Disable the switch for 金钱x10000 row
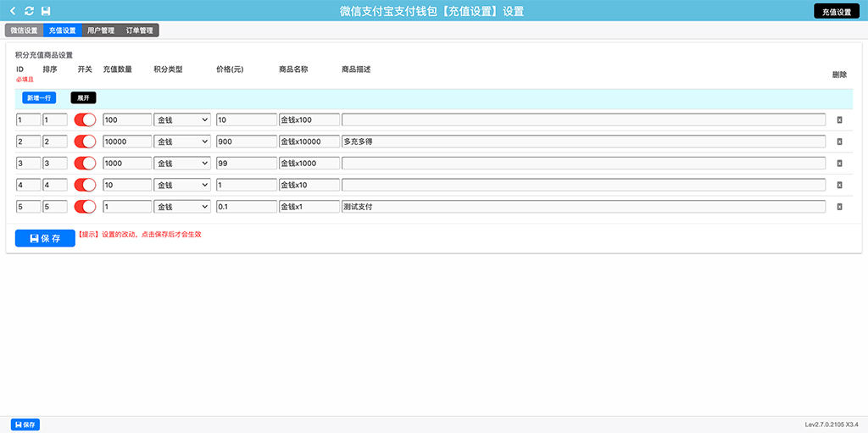This screenshot has width=868, height=433. point(85,142)
